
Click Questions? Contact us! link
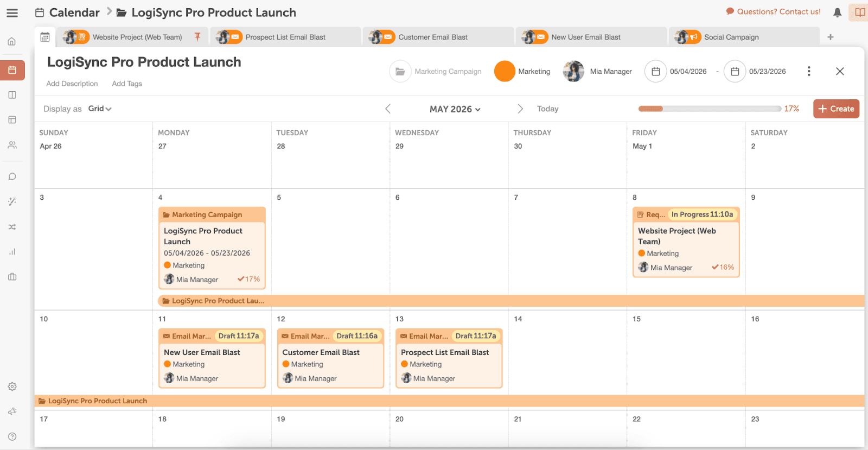tap(774, 12)
